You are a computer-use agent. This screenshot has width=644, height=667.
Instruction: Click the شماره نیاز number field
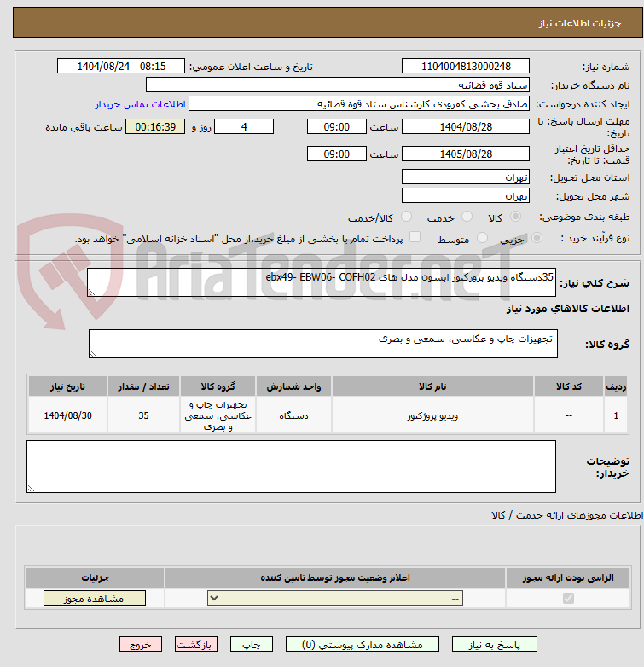point(465,67)
